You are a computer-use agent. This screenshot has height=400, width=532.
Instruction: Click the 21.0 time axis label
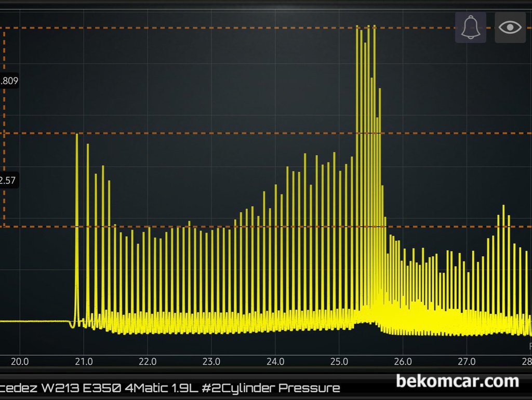[x=84, y=362]
